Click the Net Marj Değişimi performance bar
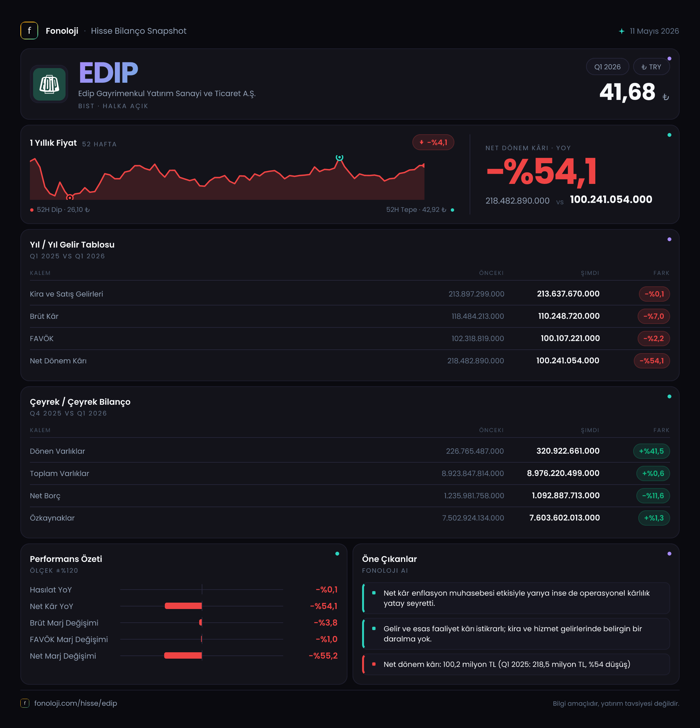The image size is (700, 728). tap(183, 656)
